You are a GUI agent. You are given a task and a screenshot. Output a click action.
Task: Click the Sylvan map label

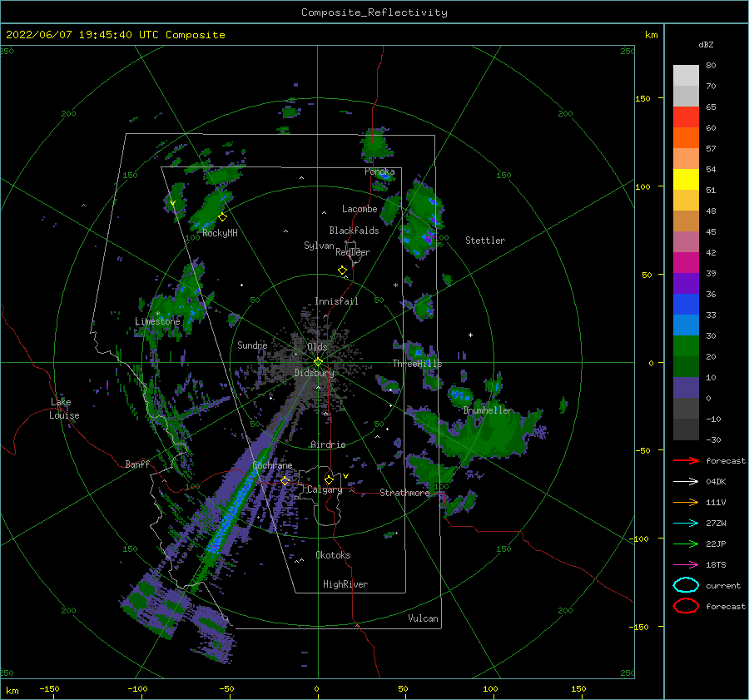(319, 246)
